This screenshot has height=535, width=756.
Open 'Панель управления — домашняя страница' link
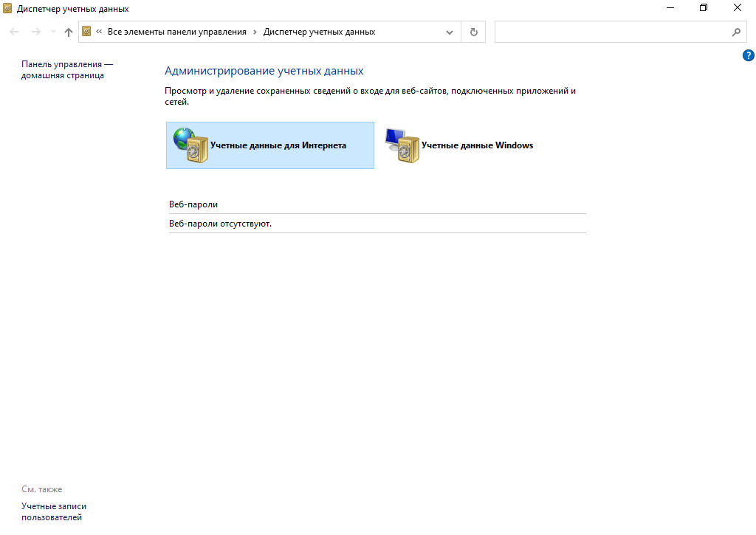(66, 70)
